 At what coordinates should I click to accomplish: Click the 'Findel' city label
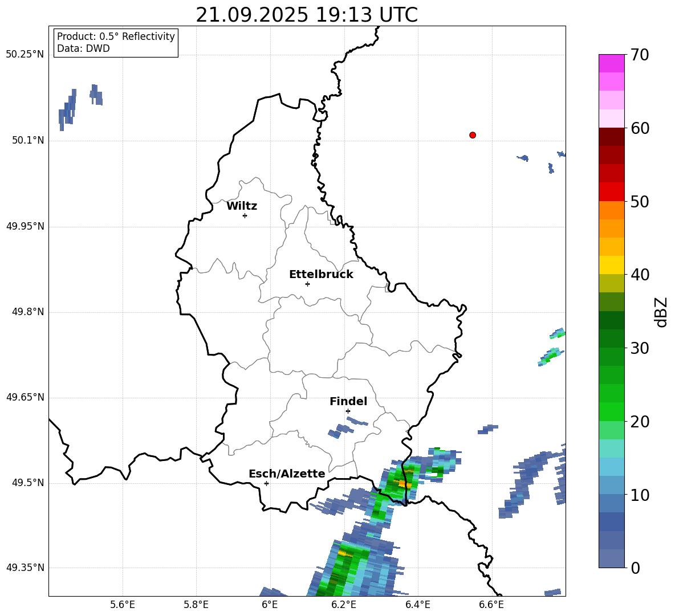point(348,401)
